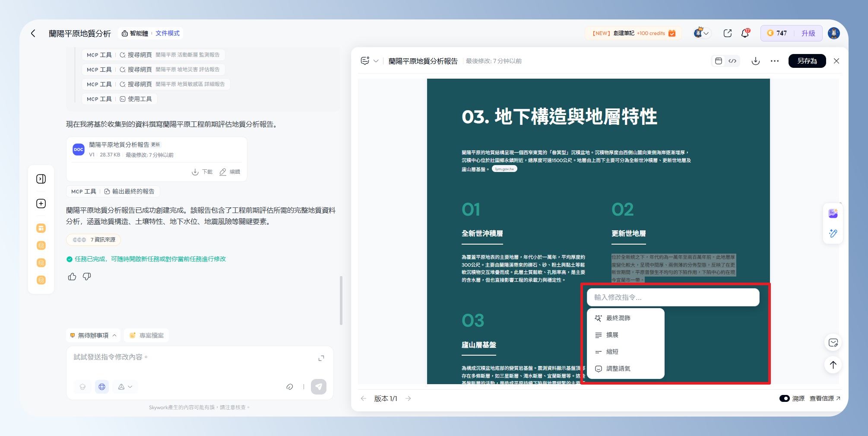
Task: Click the 另存為 button
Action: click(807, 61)
